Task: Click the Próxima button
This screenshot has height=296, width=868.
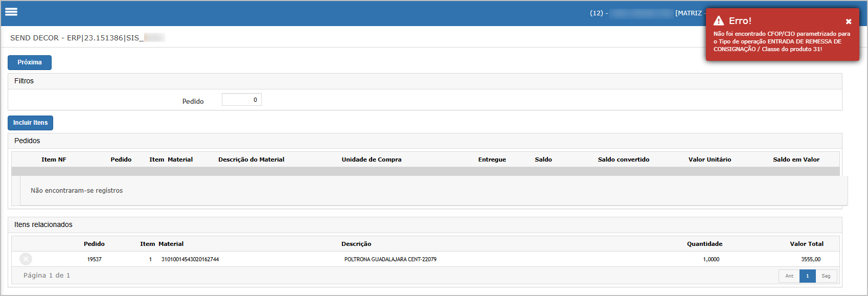Action: point(30,62)
